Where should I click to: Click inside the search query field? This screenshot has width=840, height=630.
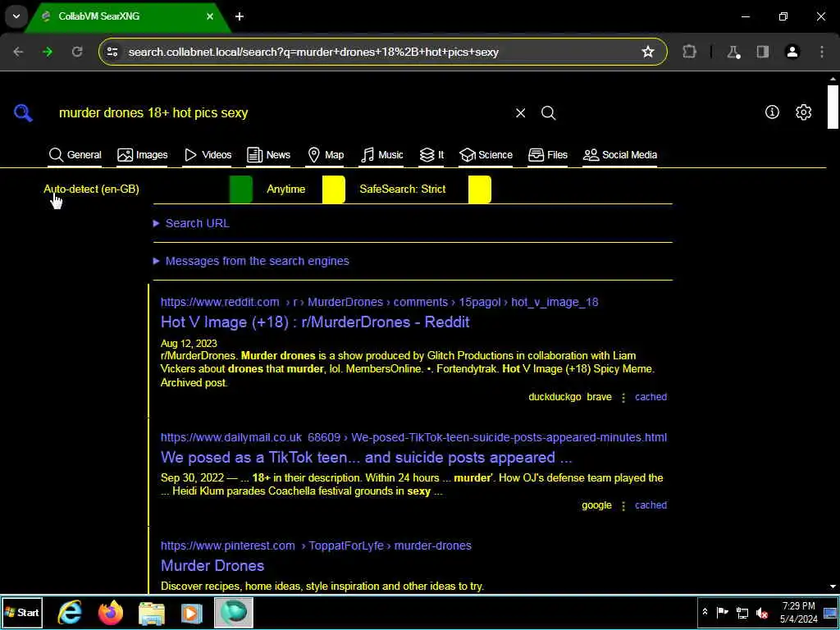281,113
